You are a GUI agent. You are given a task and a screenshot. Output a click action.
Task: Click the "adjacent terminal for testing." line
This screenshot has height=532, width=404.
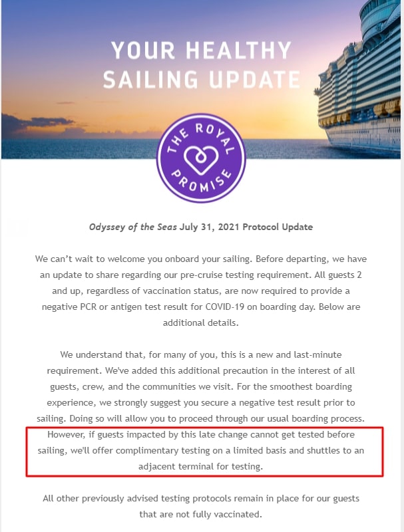(x=200, y=467)
